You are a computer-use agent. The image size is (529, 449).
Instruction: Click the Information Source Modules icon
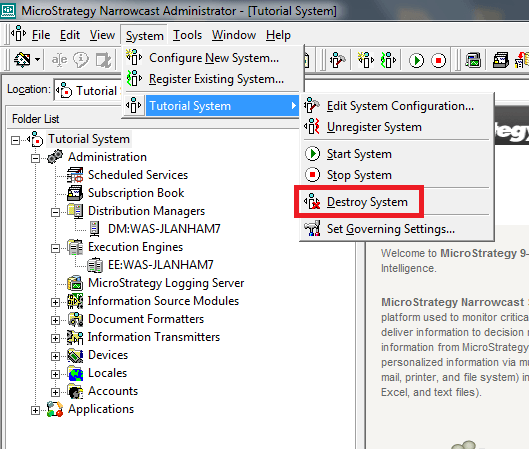(75, 301)
